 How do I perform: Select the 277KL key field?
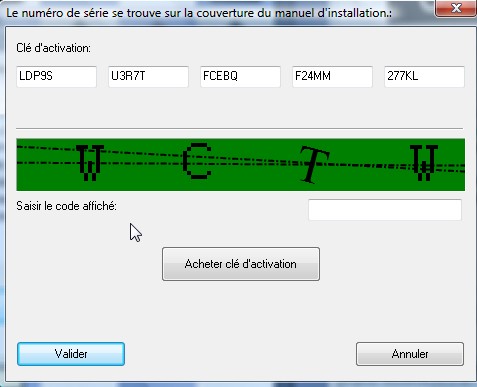424,77
